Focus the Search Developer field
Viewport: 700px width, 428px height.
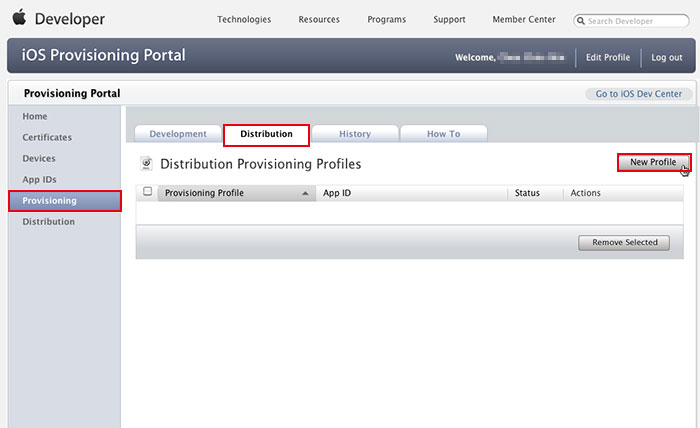click(631, 21)
